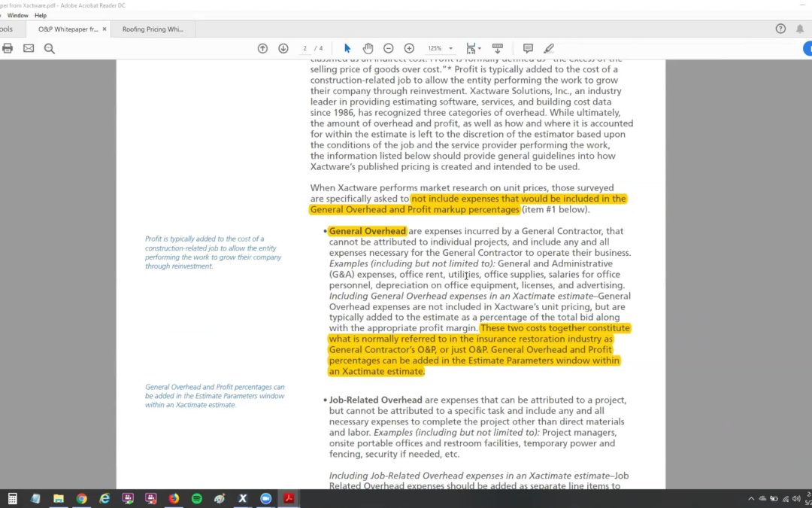Open the Paint app taskbar icon
Image resolution: width=812 pixels, height=508 pixels.
pos(220,499)
